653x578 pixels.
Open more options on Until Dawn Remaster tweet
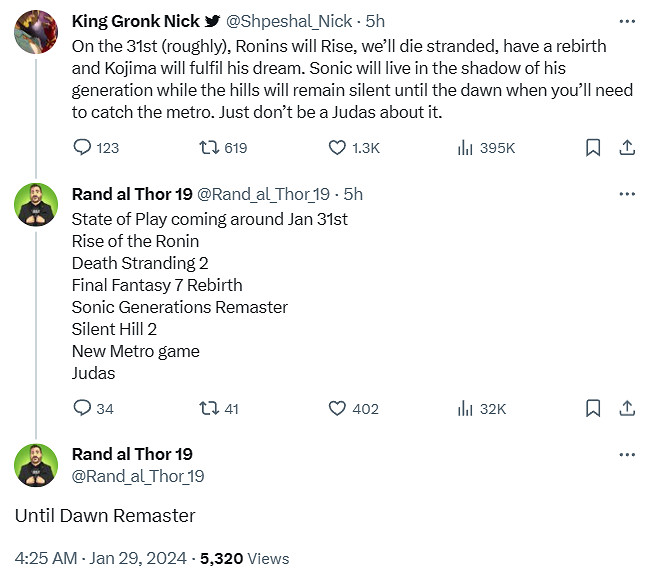click(627, 454)
